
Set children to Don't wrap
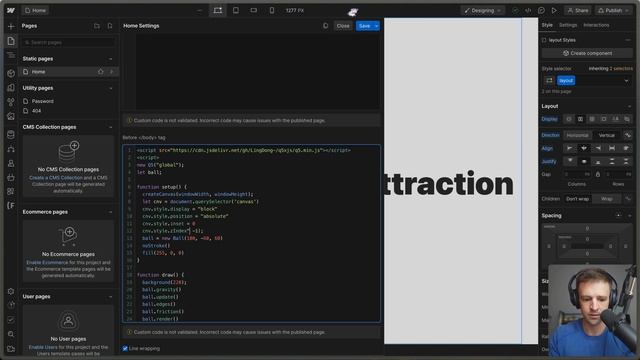578,199
